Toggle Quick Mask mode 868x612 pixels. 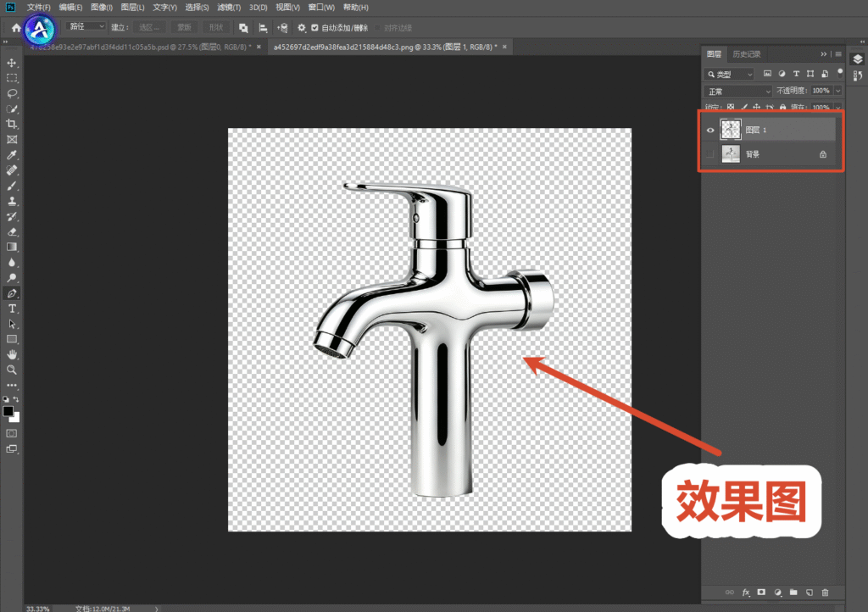12,433
